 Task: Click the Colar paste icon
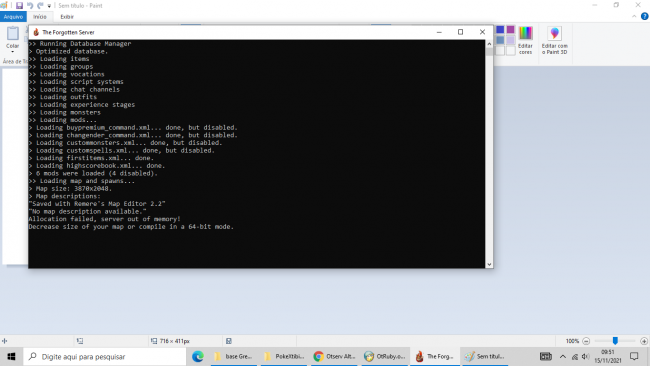[x=12, y=33]
